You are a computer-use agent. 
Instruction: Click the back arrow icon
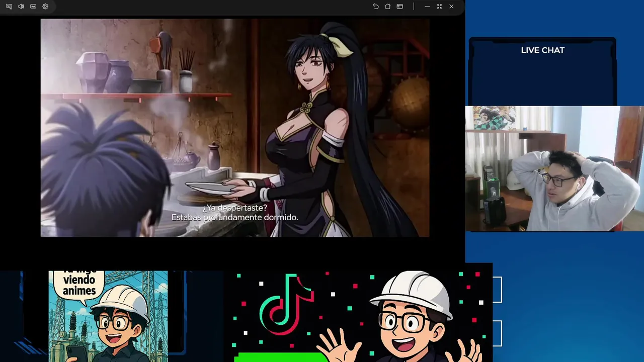pyautogui.click(x=375, y=7)
